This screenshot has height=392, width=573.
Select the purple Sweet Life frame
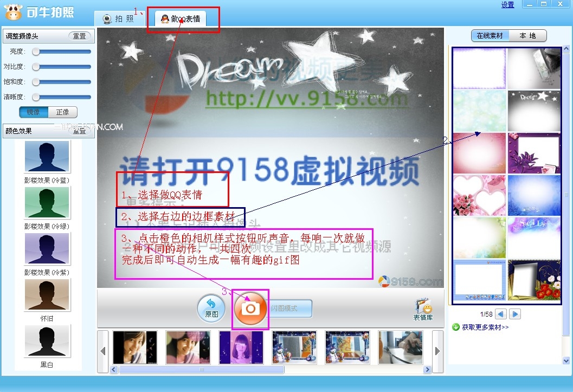[x=534, y=237]
